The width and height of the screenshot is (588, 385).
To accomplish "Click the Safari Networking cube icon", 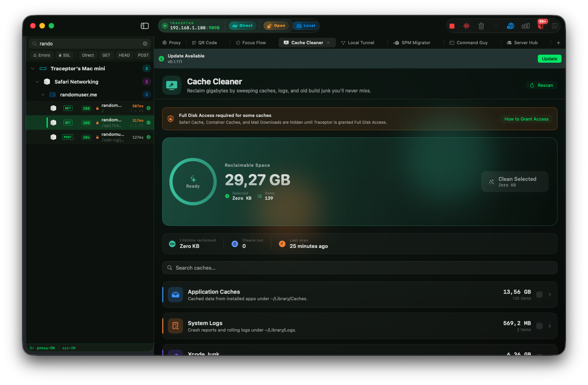I will pyautogui.click(x=47, y=82).
